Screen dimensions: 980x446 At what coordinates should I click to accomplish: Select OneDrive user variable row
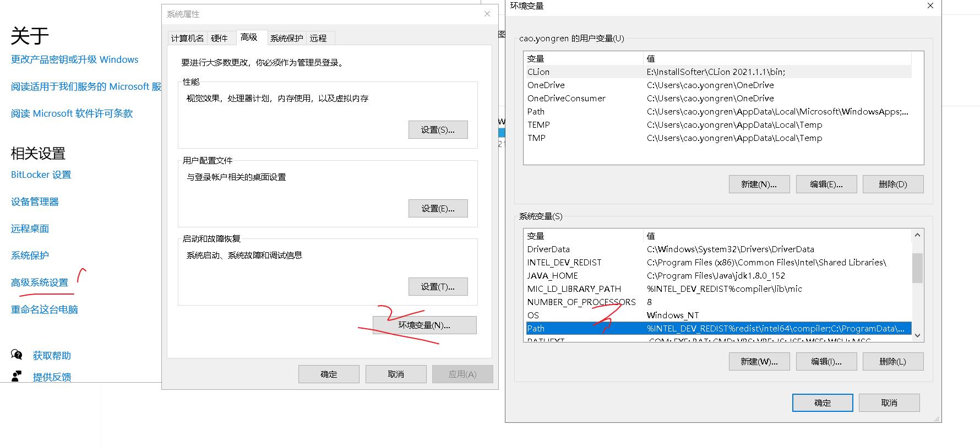click(718, 85)
